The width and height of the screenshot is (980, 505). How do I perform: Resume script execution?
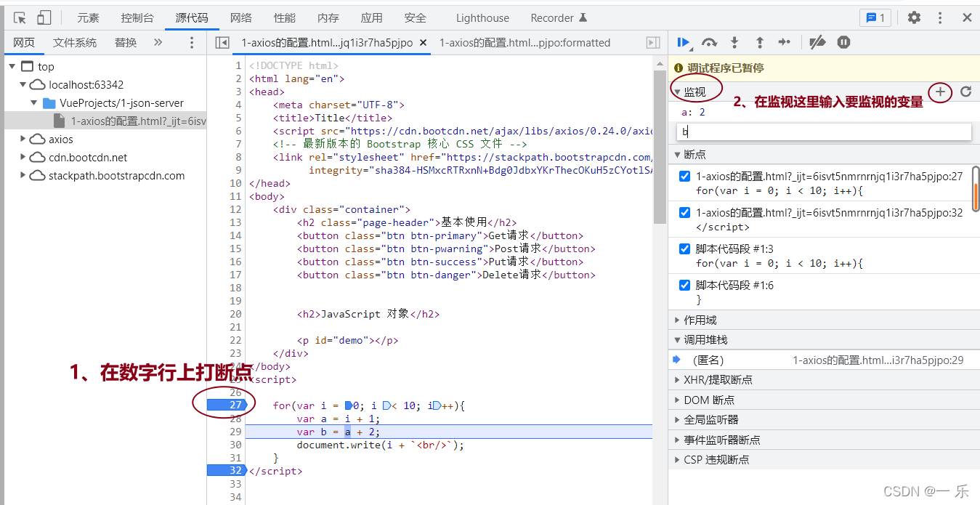(x=684, y=43)
